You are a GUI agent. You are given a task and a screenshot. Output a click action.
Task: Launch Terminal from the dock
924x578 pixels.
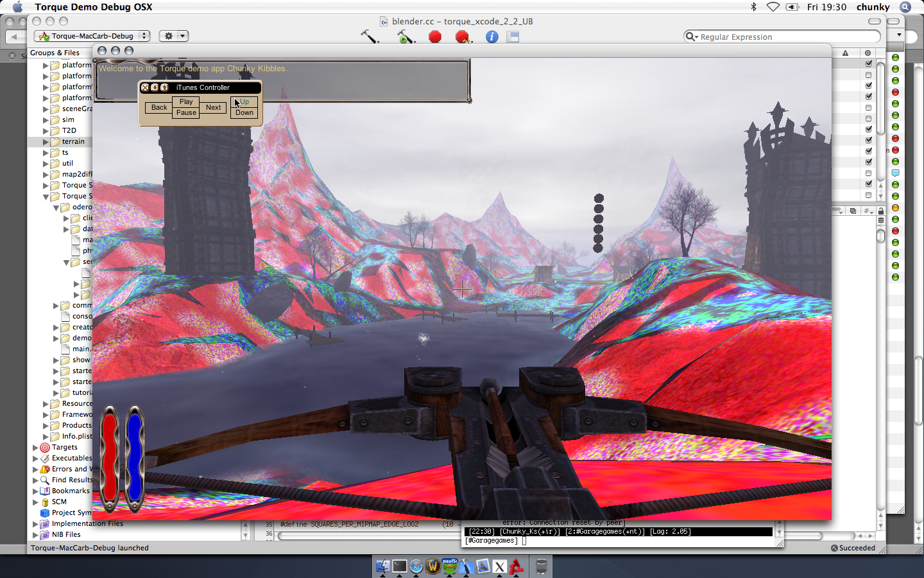400,566
